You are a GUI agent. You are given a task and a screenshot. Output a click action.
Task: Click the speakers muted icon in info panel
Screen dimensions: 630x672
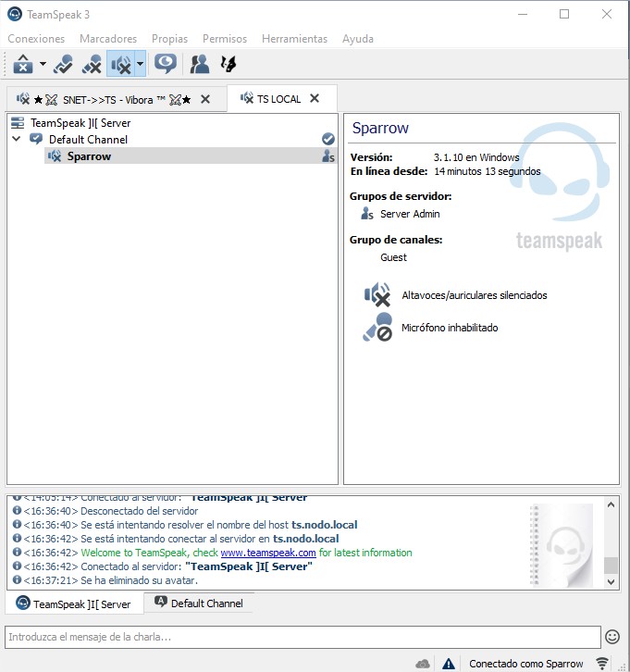pyautogui.click(x=377, y=295)
